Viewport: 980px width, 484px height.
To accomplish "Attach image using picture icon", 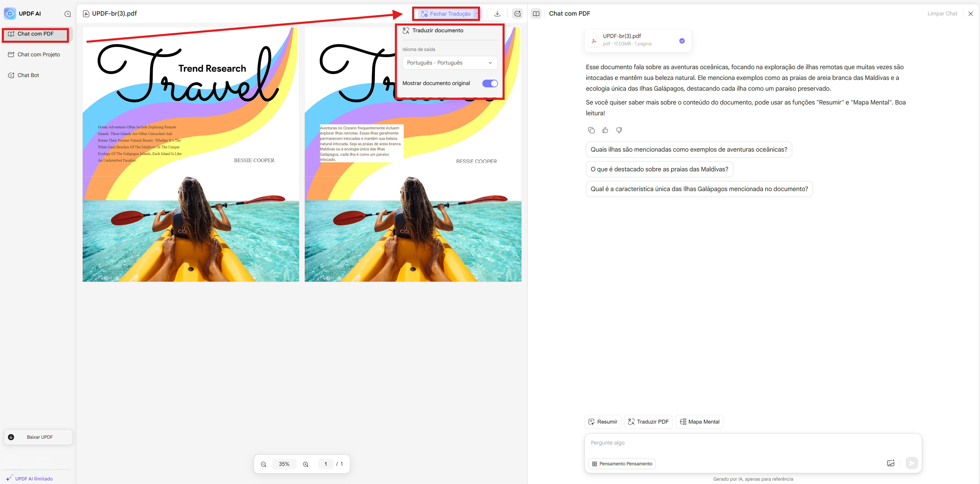I will pyautogui.click(x=891, y=464).
